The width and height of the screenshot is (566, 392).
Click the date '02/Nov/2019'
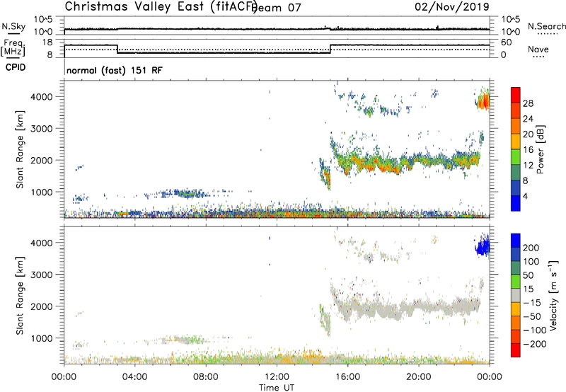coord(451,7)
